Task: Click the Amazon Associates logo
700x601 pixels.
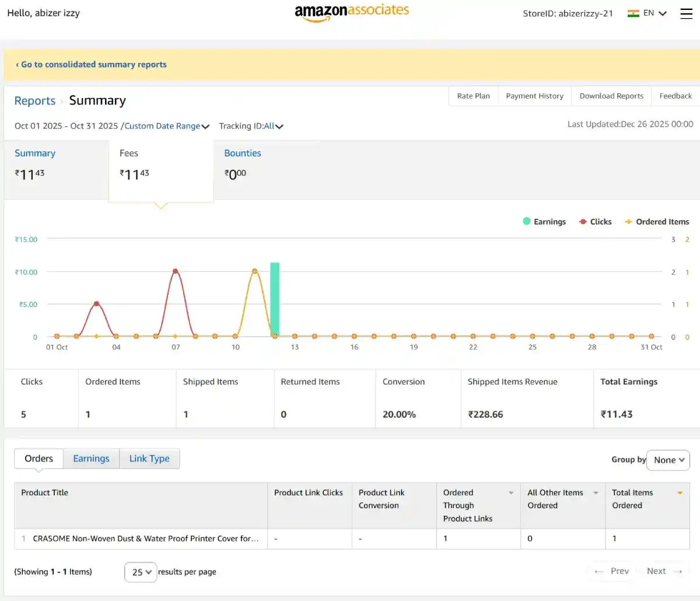Action: point(352,11)
